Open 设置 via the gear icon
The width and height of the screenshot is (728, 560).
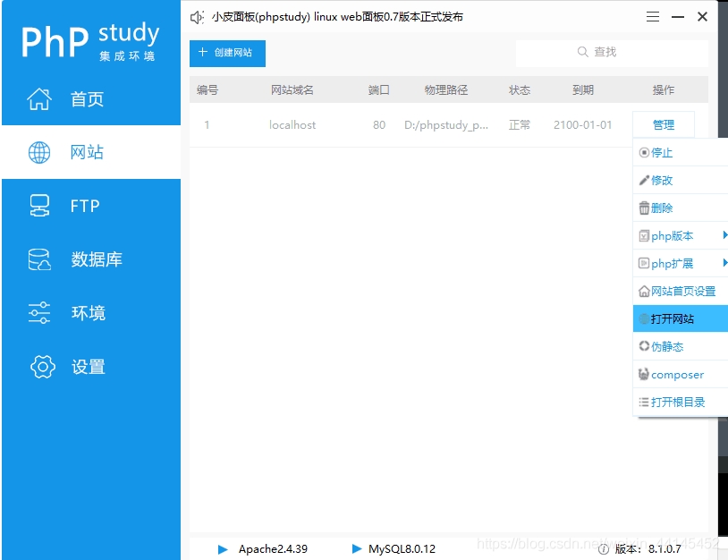coord(41,367)
